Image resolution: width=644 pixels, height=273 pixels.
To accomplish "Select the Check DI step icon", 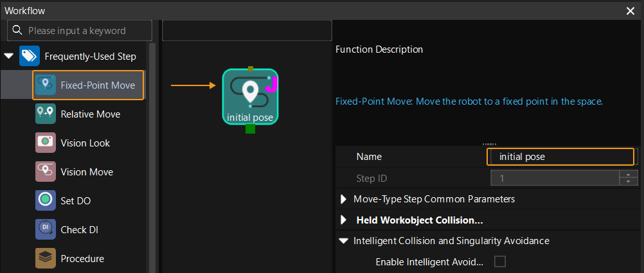I will (45, 229).
